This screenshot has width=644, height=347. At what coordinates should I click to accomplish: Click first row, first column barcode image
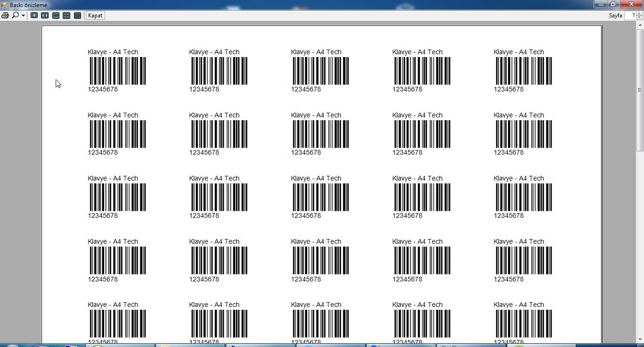(x=117, y=71)
